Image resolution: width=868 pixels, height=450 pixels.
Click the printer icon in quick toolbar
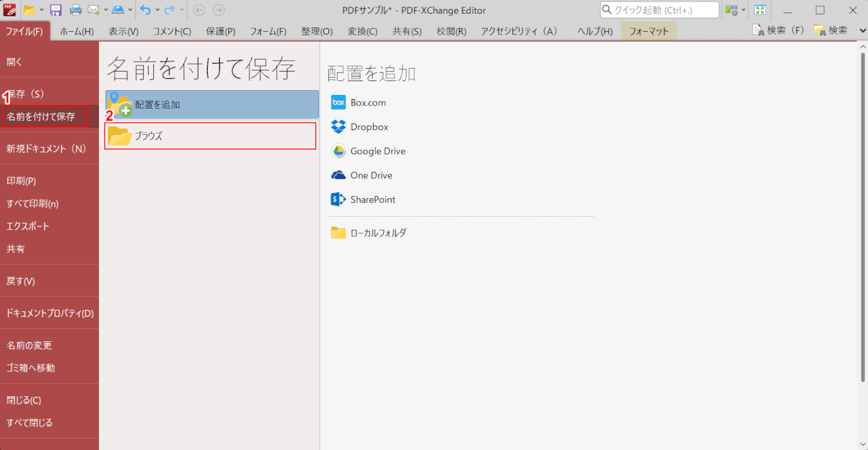[76, 10]
